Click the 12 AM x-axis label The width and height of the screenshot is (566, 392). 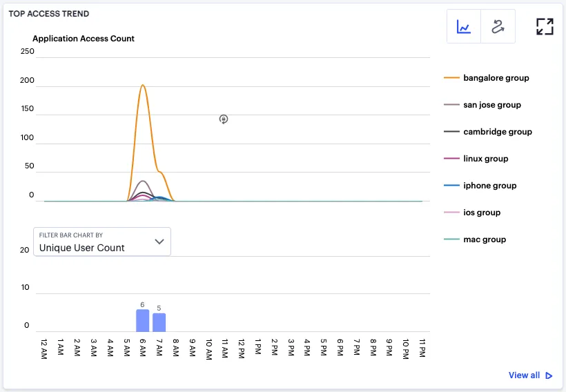click(43, 349)
